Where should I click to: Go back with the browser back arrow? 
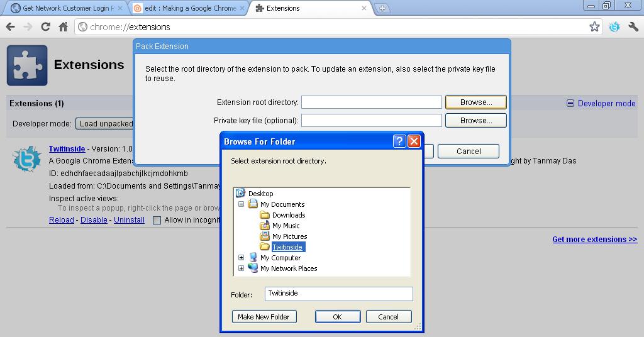pos(10,27)
